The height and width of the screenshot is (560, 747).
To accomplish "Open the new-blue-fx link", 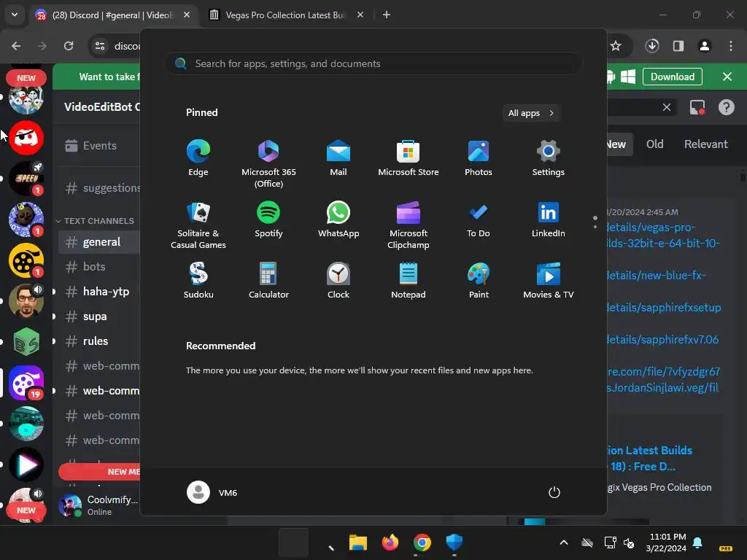I will tap(656, 275).
